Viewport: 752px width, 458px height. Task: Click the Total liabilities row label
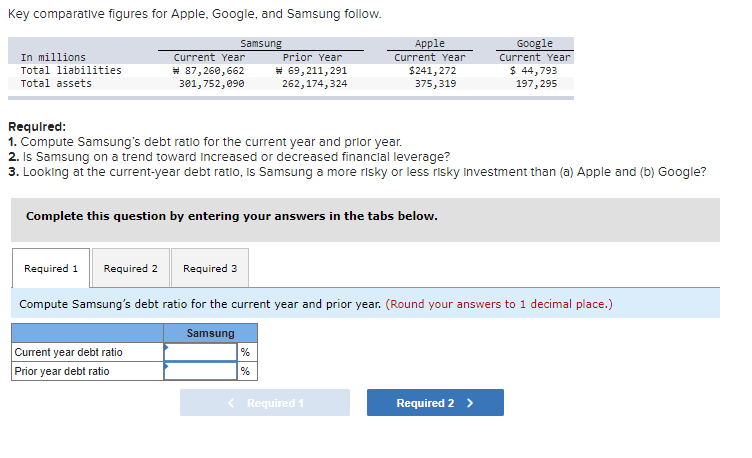pos(71,70)
